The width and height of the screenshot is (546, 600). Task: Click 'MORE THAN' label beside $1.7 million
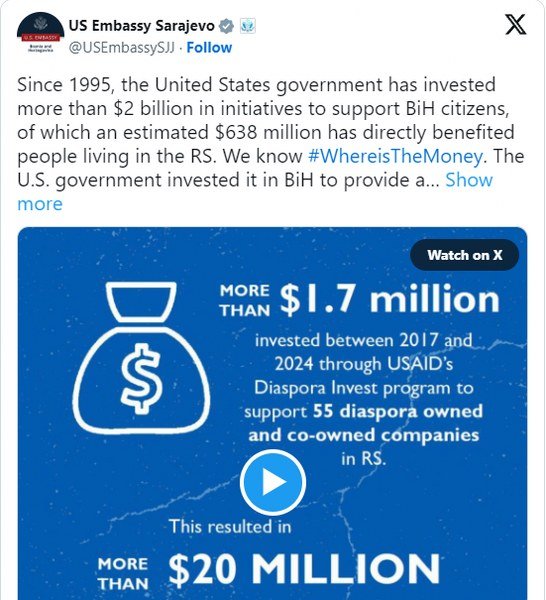[x=245, y=301]
